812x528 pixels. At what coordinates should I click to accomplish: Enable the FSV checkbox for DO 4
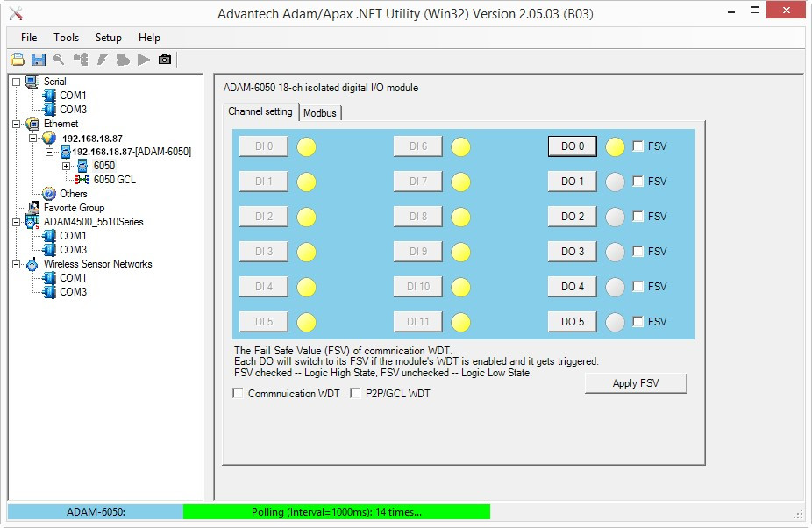[x=638, y=287]
